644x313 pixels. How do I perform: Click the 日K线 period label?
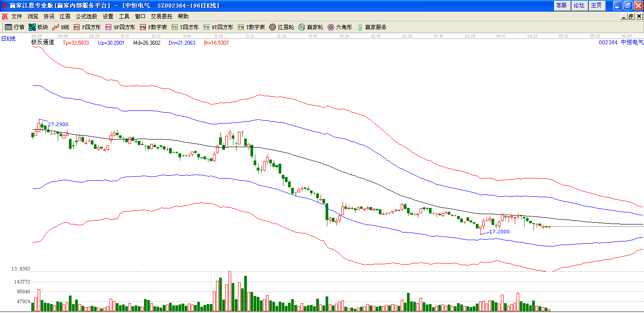[8, 39]
